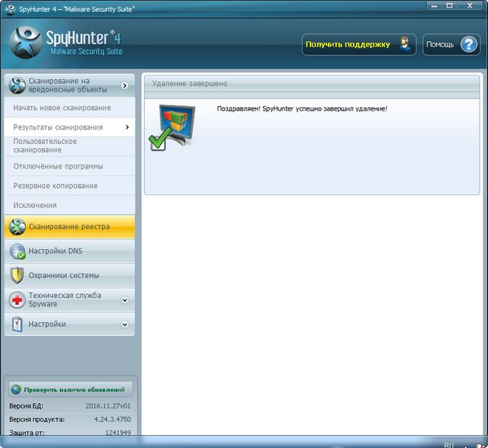Open Резервное копирование
Viewport: 488px width, 448px height.
click(x=55, y=186)
